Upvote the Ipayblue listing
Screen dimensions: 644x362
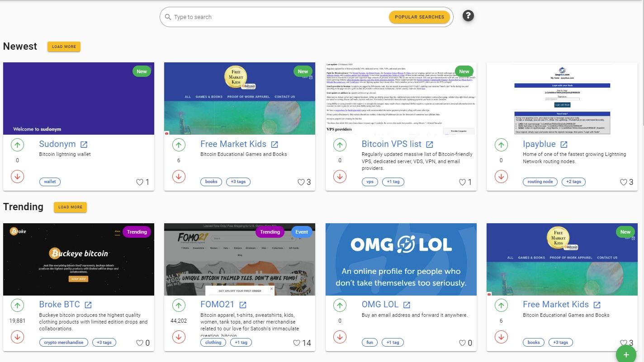(501, 145)
